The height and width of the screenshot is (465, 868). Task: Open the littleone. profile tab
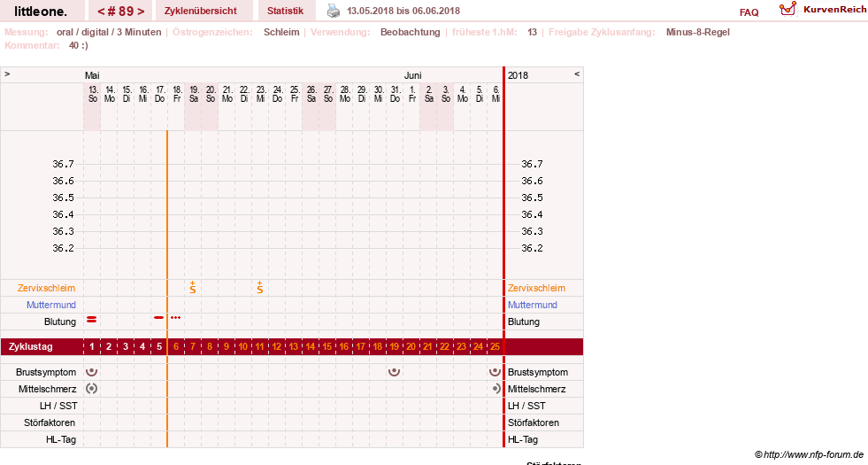41,11
